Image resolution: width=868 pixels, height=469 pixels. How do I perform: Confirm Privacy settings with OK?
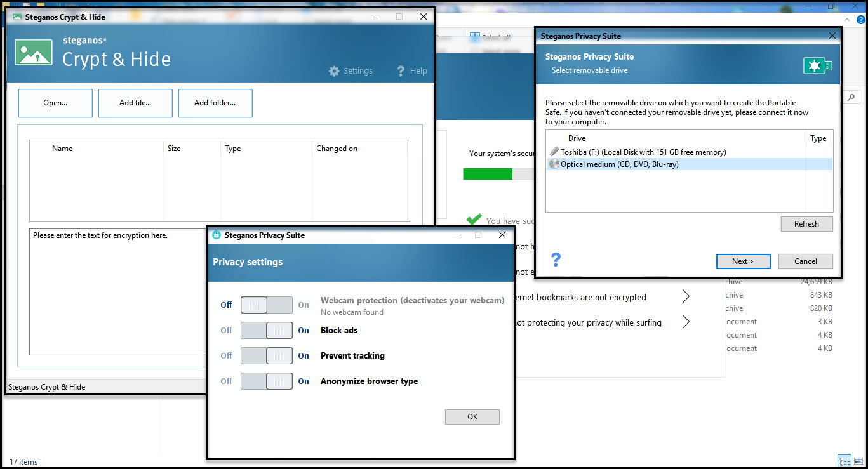tap(472, 416)
